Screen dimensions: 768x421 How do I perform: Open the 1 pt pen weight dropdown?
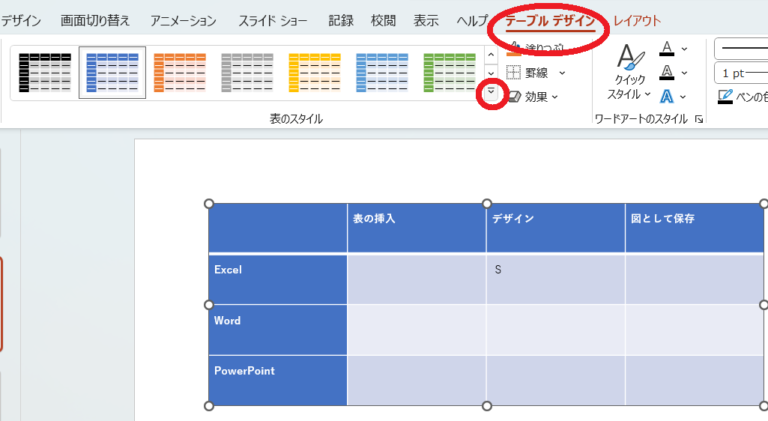click(741, 73)
